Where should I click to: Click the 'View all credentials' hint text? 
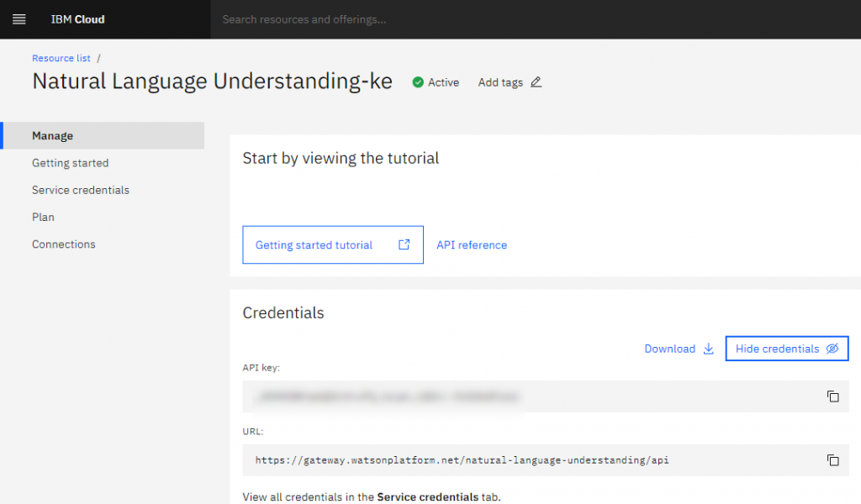[371, 497]
